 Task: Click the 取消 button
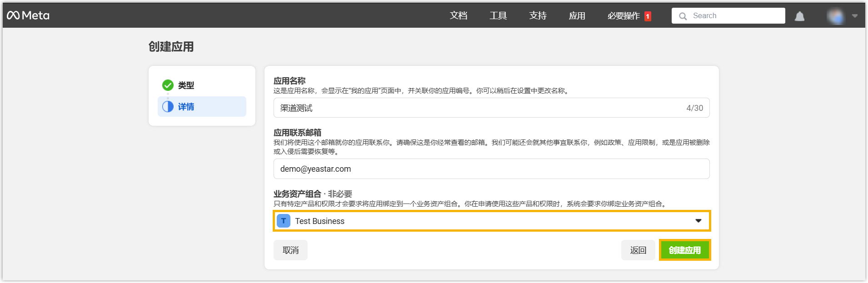290,250
